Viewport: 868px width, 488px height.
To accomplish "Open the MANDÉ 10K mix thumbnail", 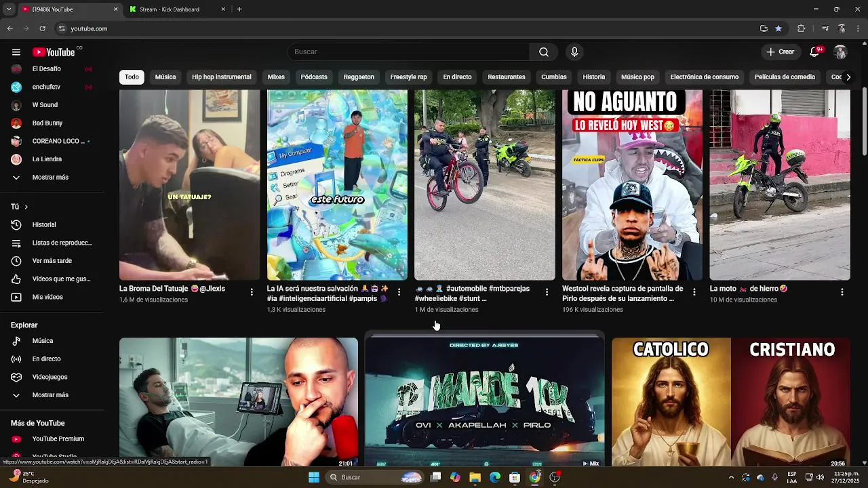I will tap(485, 402).
